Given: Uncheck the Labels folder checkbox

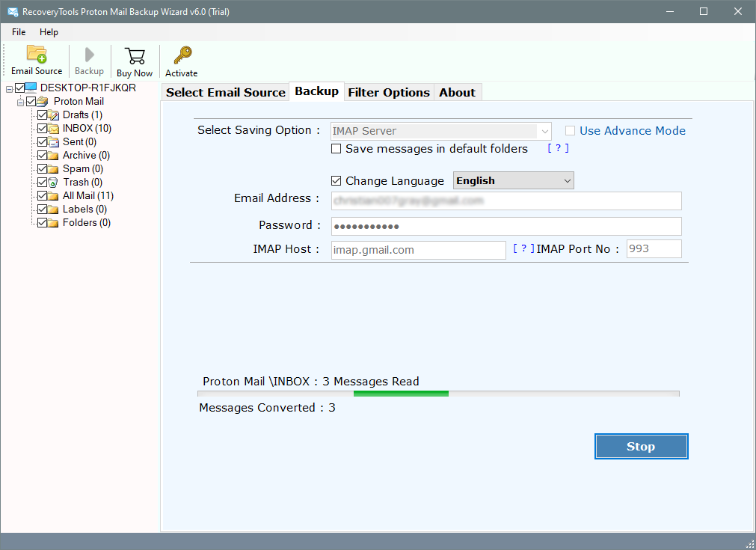Looking at the screenshot, I should tap(43, 210).
